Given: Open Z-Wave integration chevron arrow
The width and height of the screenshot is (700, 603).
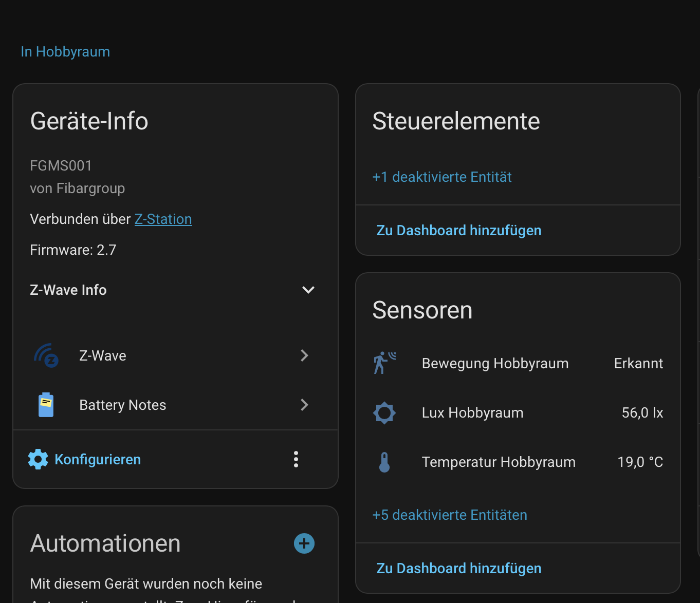Looking at the screenshot, I should [x=304, y=355].
